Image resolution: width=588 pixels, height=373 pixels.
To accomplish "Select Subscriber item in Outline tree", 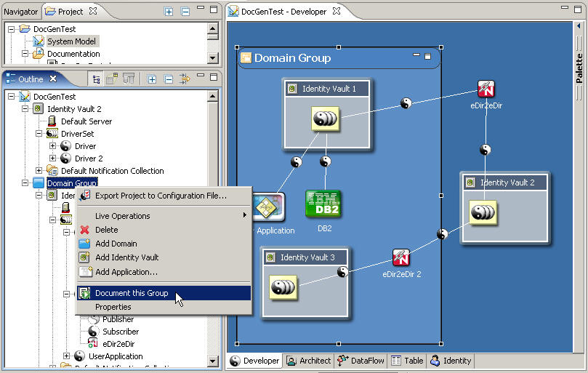I will (x=121, y=332).
